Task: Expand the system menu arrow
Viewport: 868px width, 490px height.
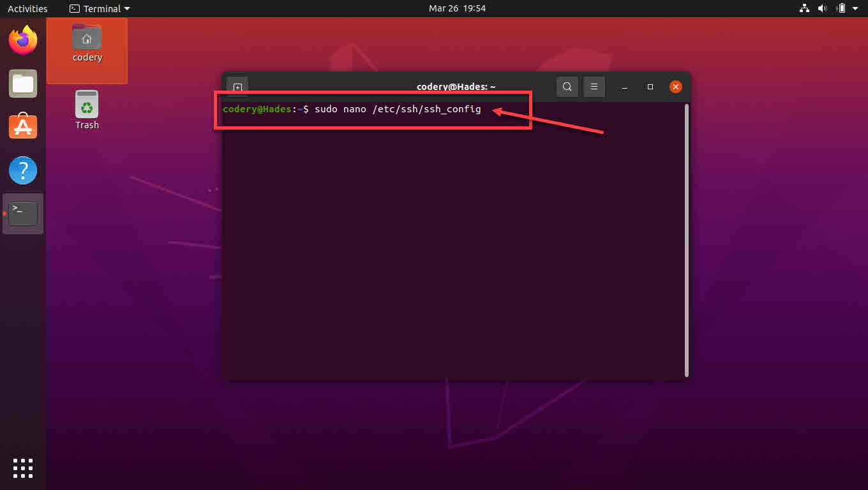Action: pos(855,8)
